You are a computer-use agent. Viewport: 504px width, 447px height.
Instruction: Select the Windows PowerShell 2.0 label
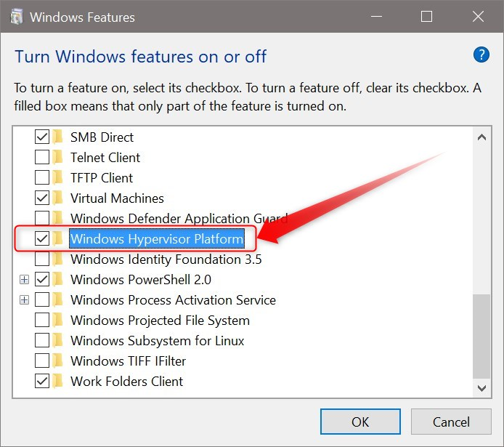click(141, 279)
